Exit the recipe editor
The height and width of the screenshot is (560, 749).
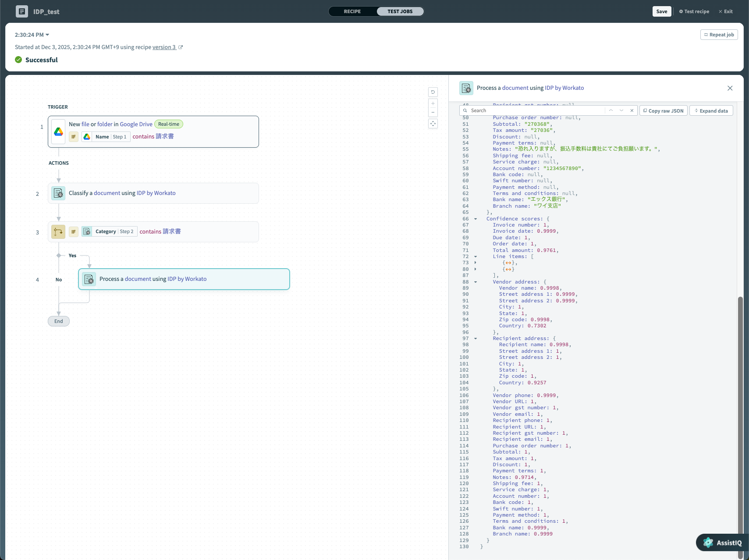[726, 11]
